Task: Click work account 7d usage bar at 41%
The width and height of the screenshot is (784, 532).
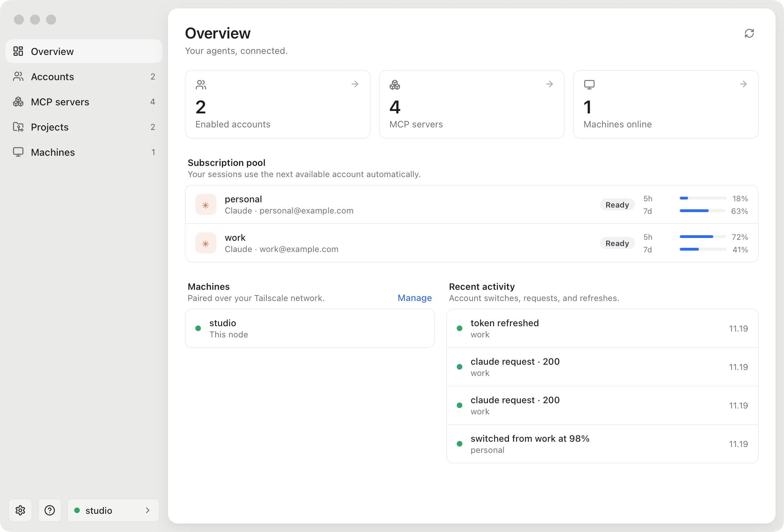Action: coord(703,249)
